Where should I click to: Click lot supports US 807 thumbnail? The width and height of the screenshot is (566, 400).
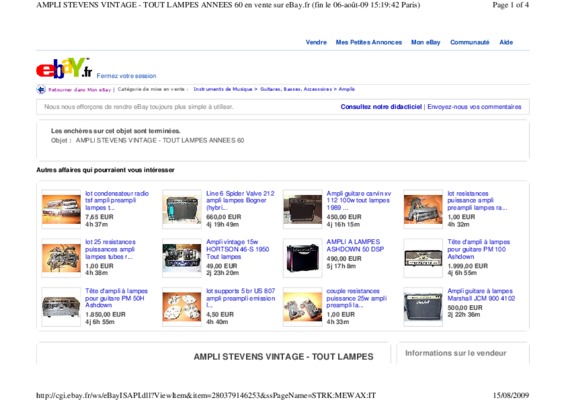click(x=182, y=307)
